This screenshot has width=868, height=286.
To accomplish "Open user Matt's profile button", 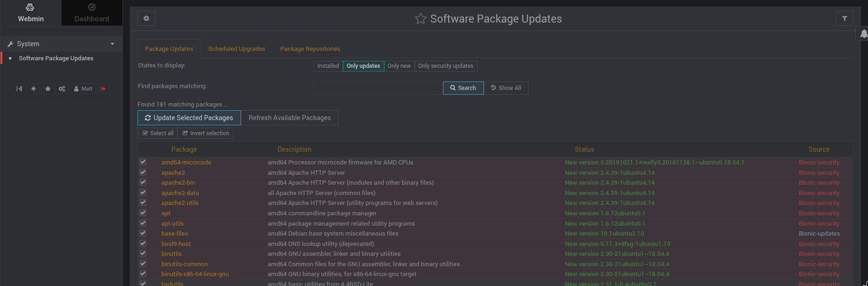I will coord(83,89).
